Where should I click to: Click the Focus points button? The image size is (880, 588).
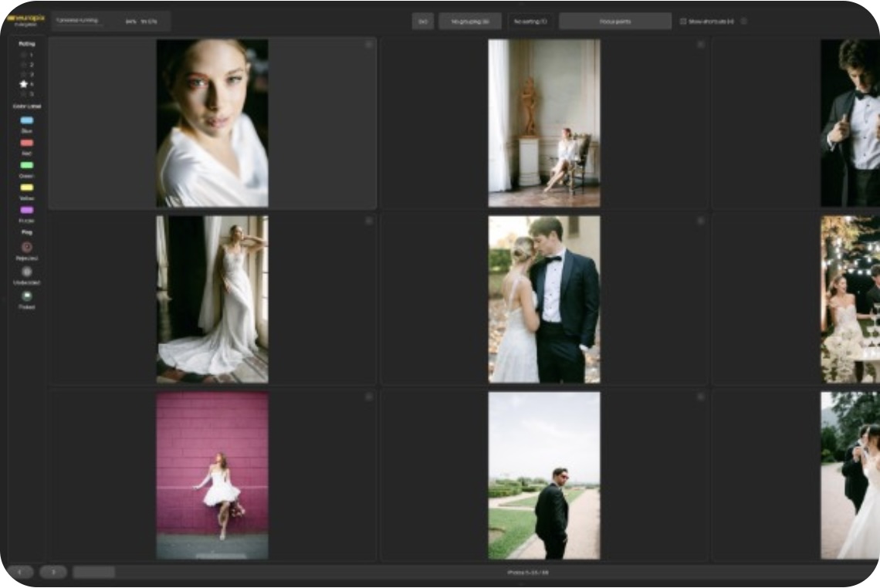tap(614, 22)
